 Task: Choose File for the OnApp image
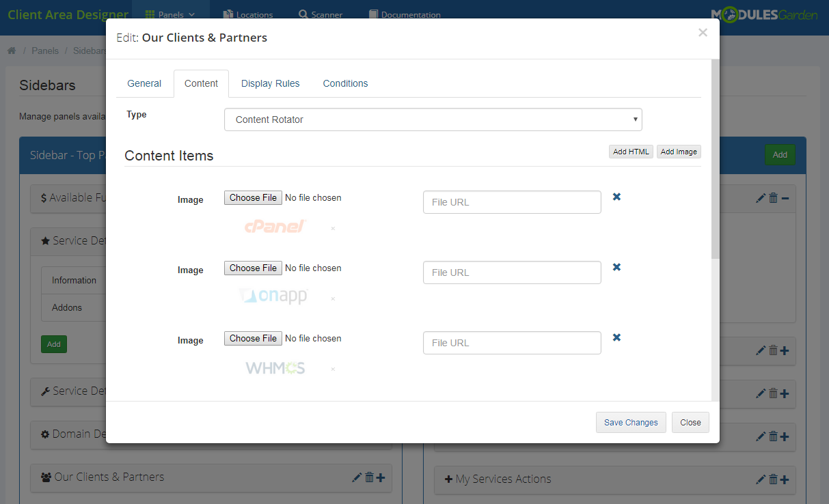253,268
